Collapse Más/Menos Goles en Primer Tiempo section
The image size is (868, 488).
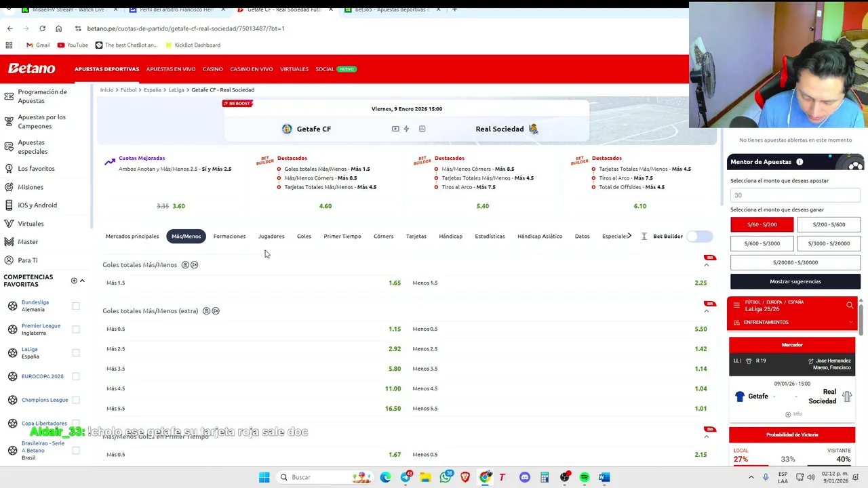[706, 436]
